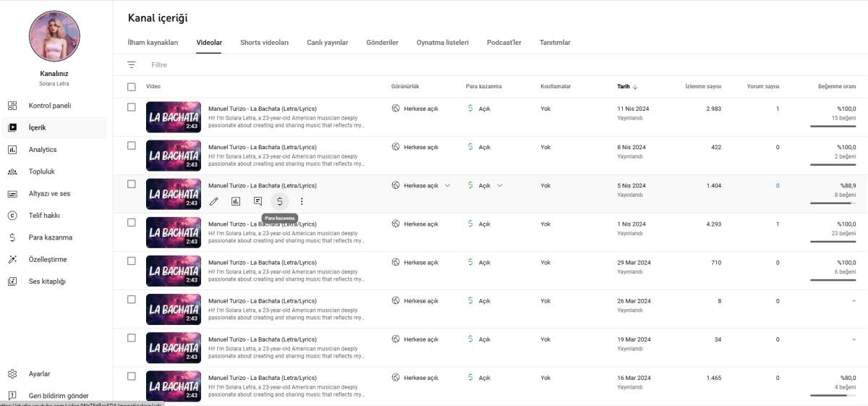This screenshot has width=868, height=406.
Task: Open the Podcast'ler tab
Action: tap(504, 43)
